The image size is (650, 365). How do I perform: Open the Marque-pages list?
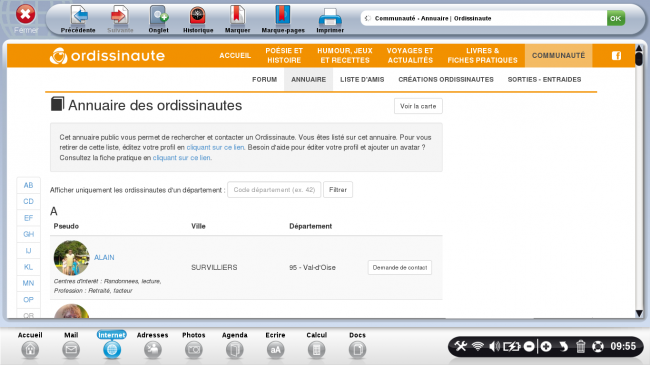click(283, 19)
